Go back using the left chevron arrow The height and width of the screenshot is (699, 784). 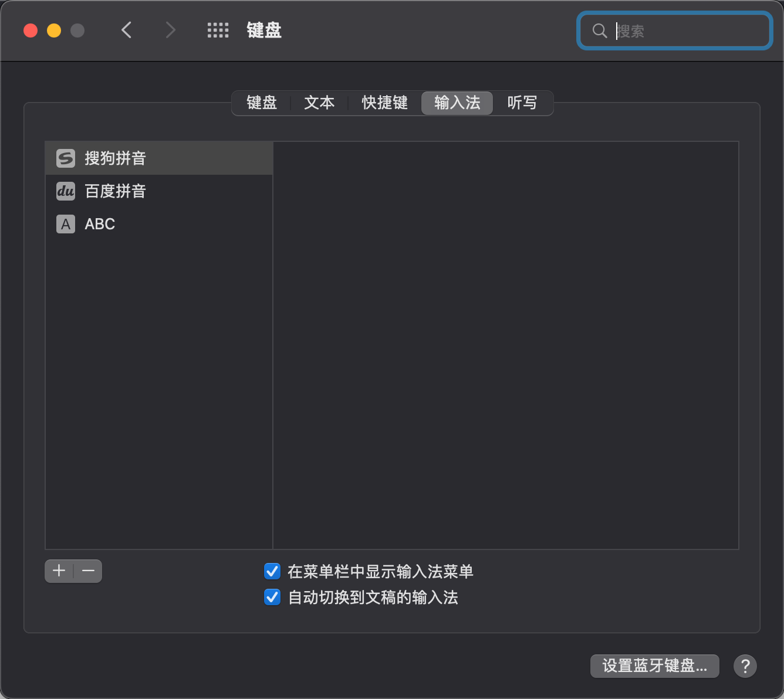click(126, 30)
